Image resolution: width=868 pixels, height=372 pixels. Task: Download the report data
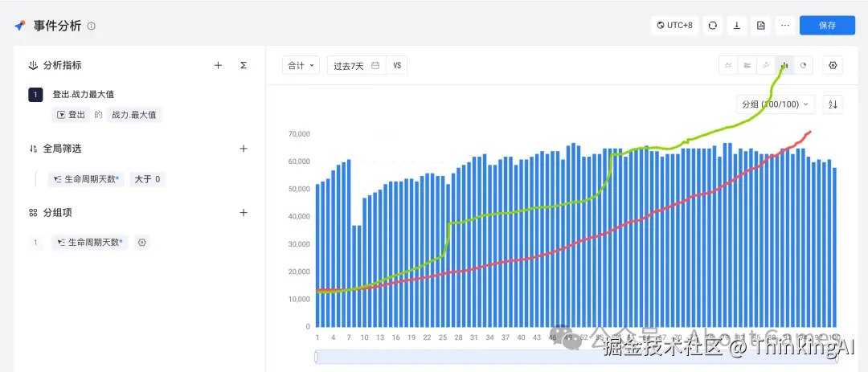pyautogui.click(x=737, y=26)
